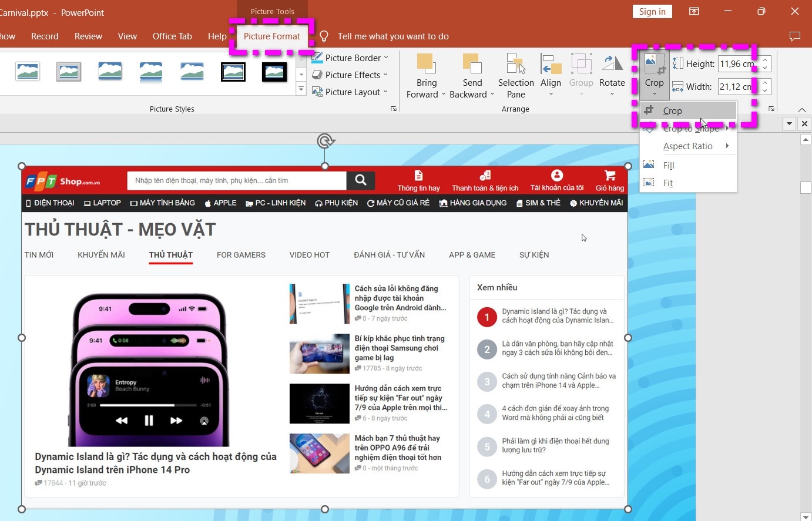Click Tell me what you want to do
The height and width of the screenshot is (521, 812).
392,36
